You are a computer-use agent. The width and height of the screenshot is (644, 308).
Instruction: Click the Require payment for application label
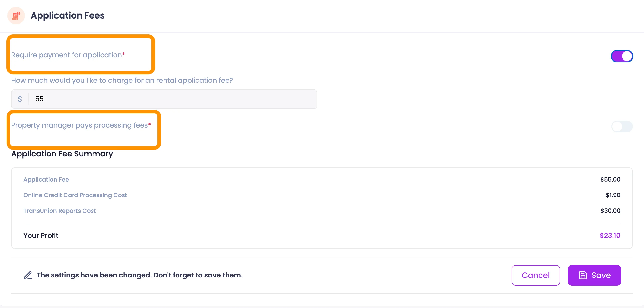pyautogui.click(x=66, y=55)
